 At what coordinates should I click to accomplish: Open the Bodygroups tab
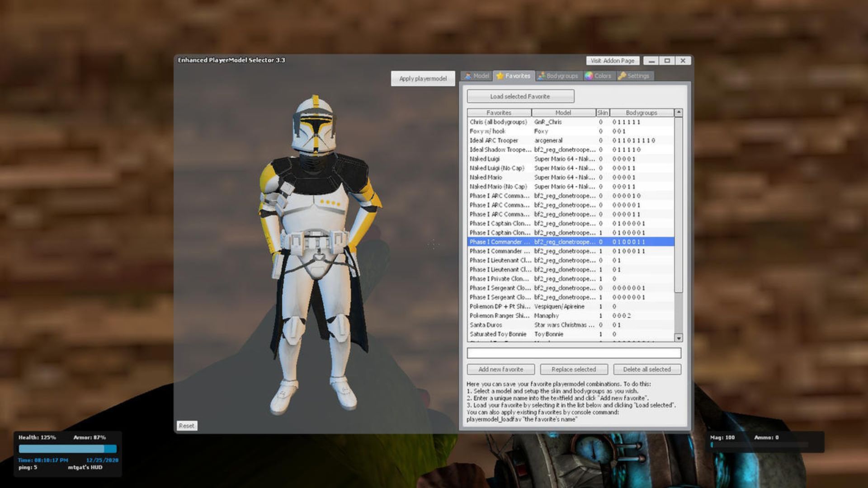pyautogui.click(x=562, y=76)
